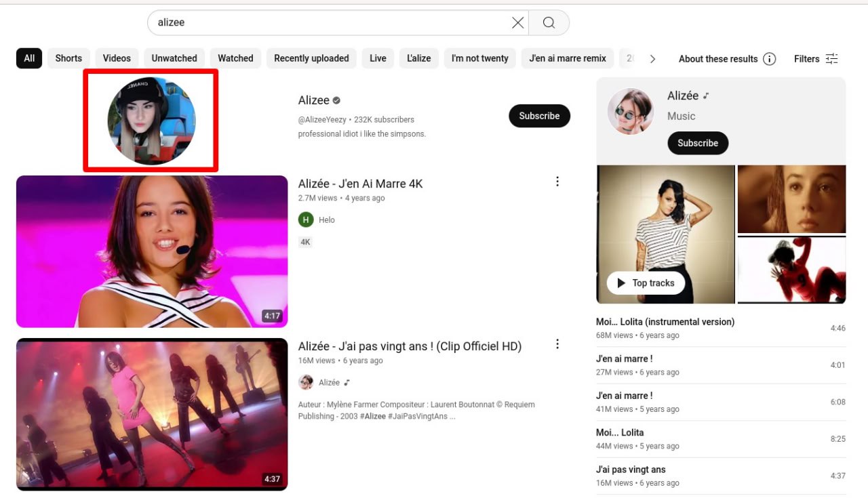Open close-up face thumbnail in music card

tap(791, 199)
